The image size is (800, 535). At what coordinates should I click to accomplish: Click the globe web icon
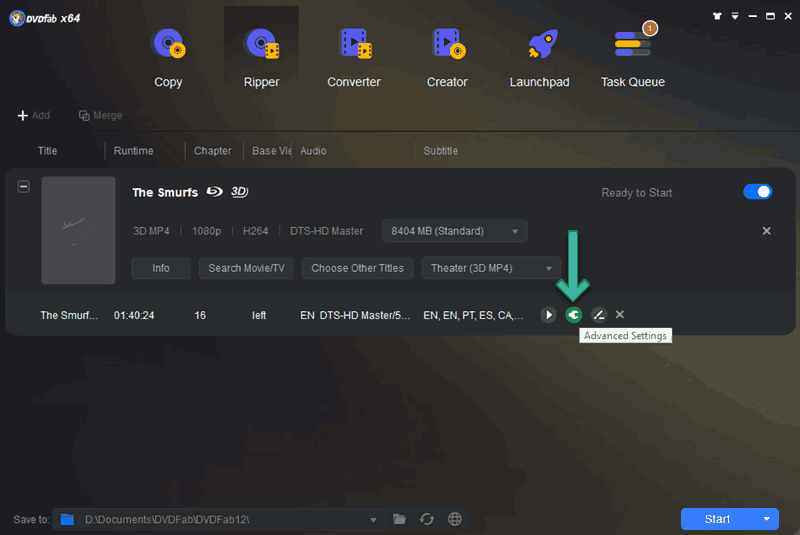(455, 519)
